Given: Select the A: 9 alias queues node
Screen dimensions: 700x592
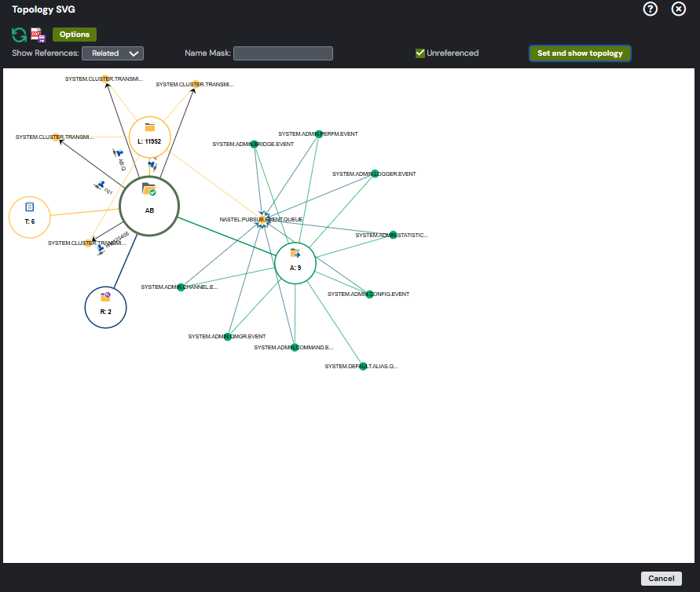Looking at the screenshot, I should 295,263.
